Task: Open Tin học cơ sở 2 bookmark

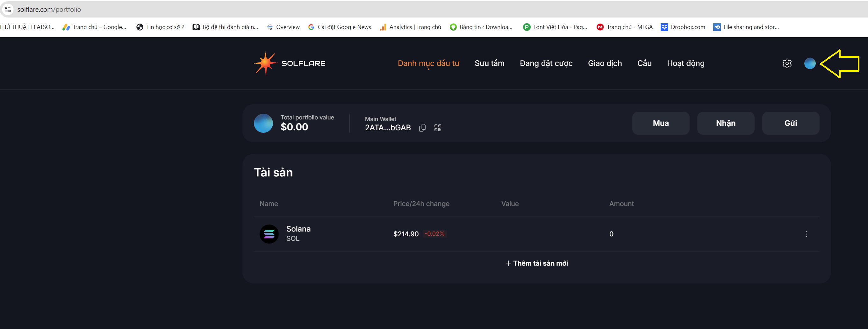Action: [161, 27]
